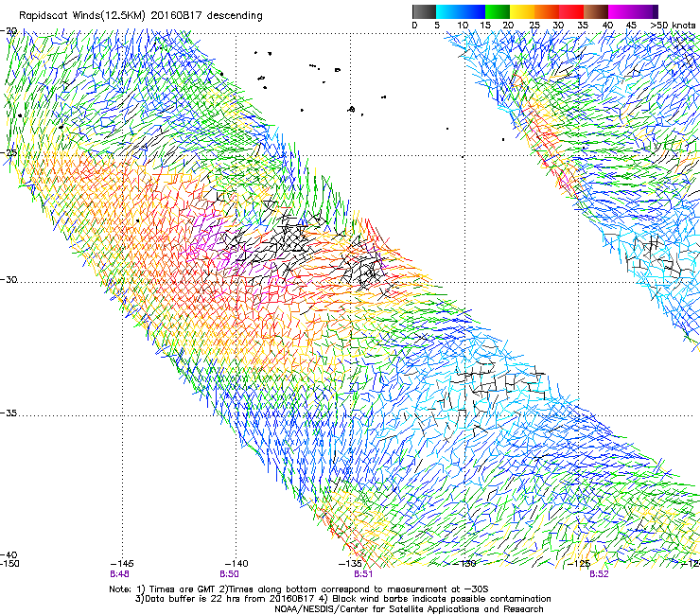Click the purple '8:52' time label
This screenshot has height=615, width=700.
pyautogui.click(x=599, y=574)
